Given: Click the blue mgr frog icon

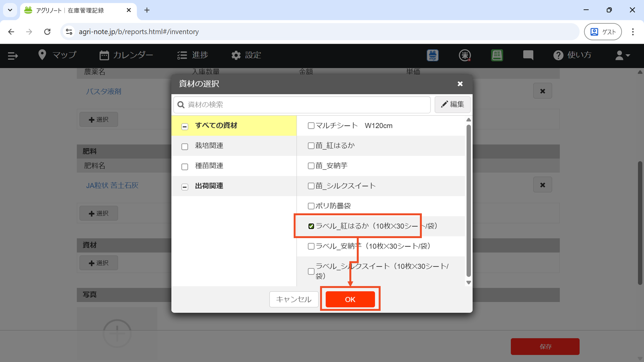Looking at the screenshot, I should click(432, 55).
